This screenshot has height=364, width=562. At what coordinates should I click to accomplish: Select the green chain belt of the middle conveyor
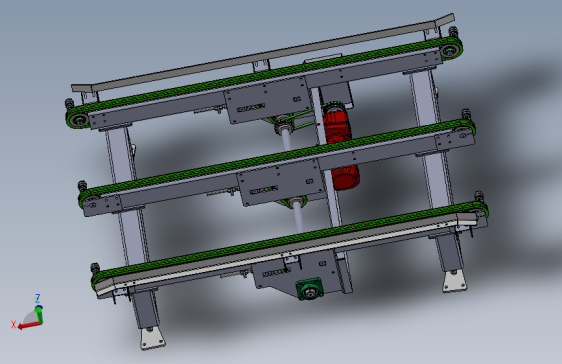[277, 160]
